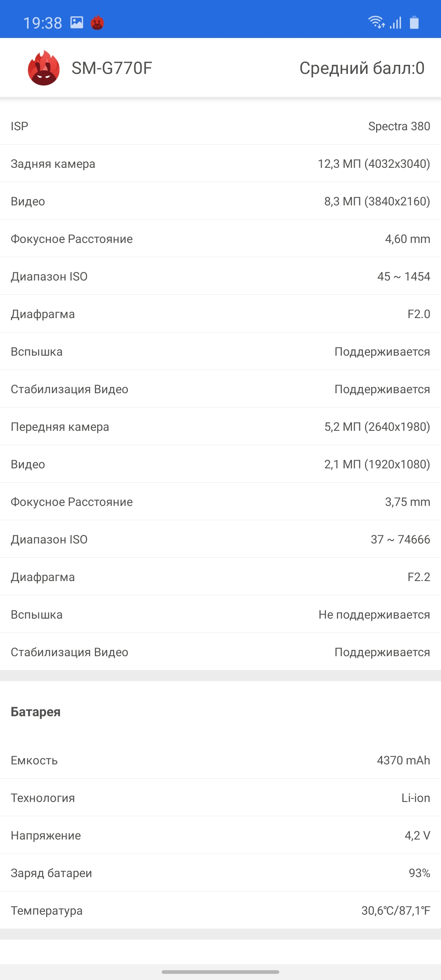Screen dimensions: 441x980
Task: Tap the Заряд батареи 93% row
Action: point(220,873)
